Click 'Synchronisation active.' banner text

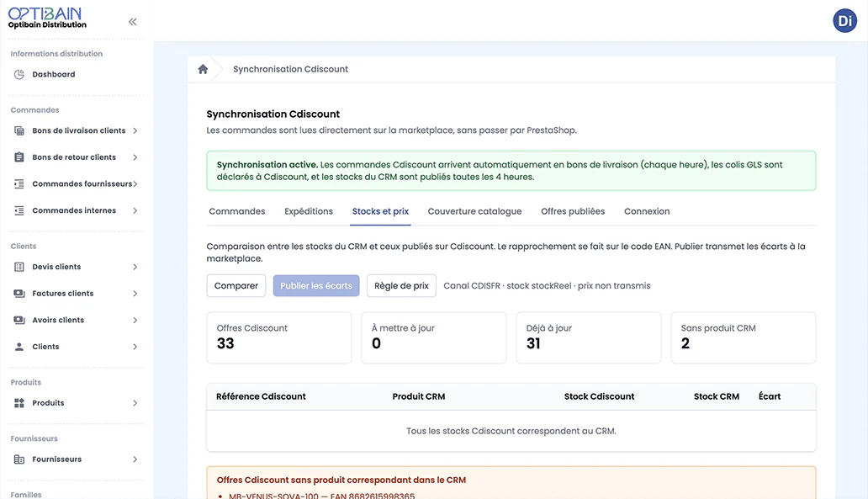click(x=267, y=164)
